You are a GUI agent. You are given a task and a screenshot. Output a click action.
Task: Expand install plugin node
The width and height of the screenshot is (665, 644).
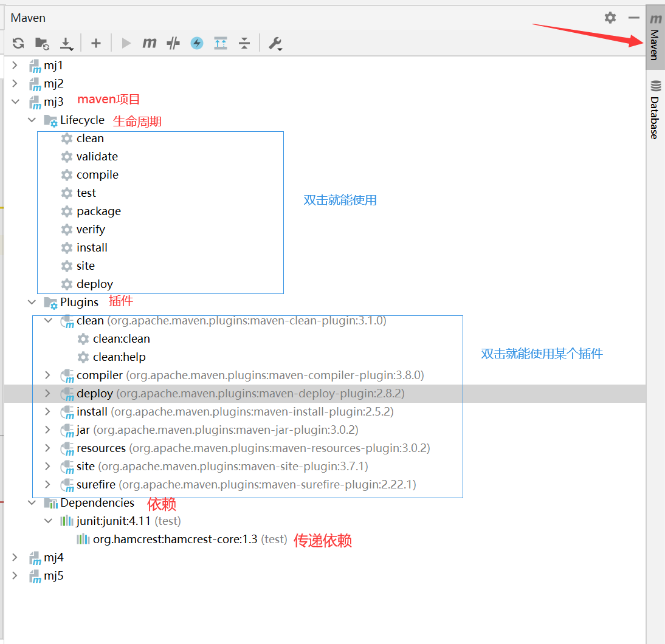pos(48,412)
